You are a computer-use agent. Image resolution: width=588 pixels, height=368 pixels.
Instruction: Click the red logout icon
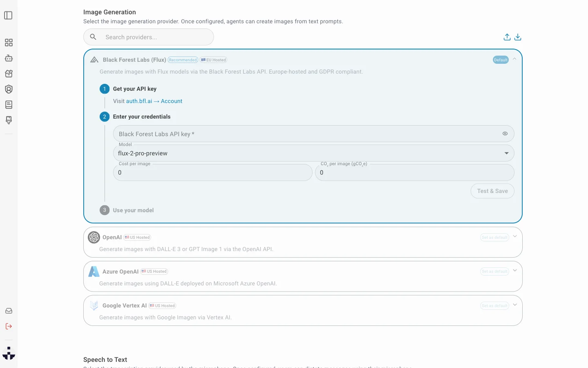point(9,326)
